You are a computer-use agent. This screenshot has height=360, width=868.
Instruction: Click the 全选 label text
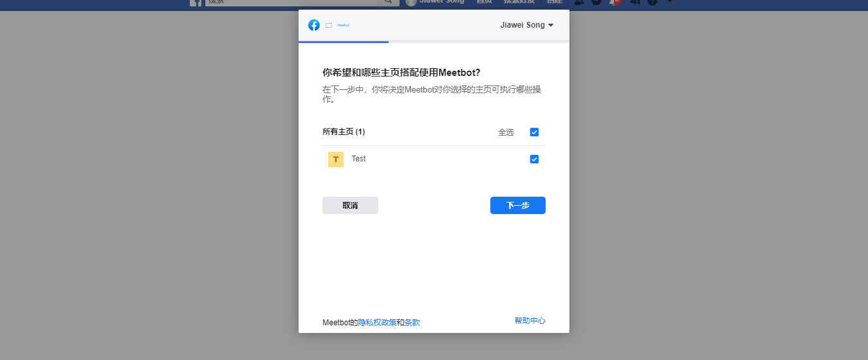coord(506,132)
